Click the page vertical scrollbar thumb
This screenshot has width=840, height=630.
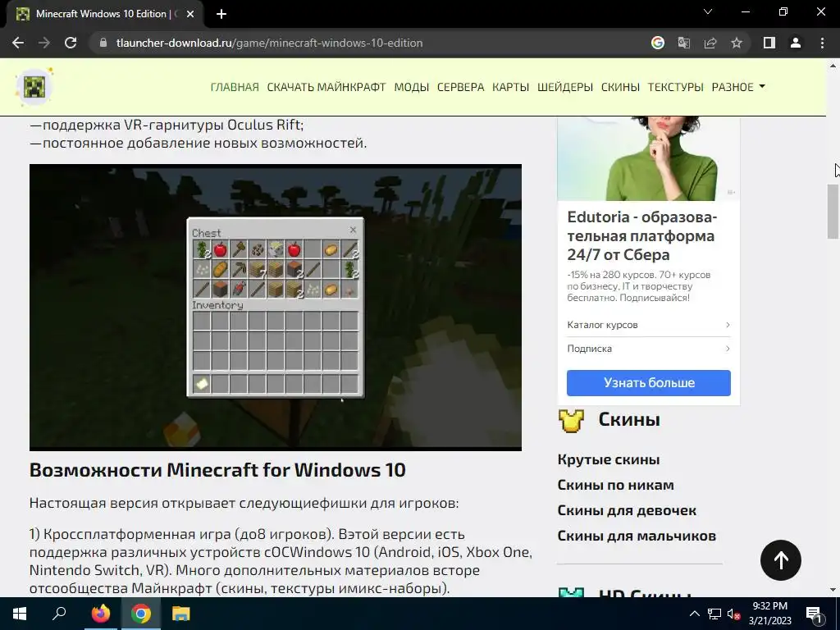click(x=833, y=211)
